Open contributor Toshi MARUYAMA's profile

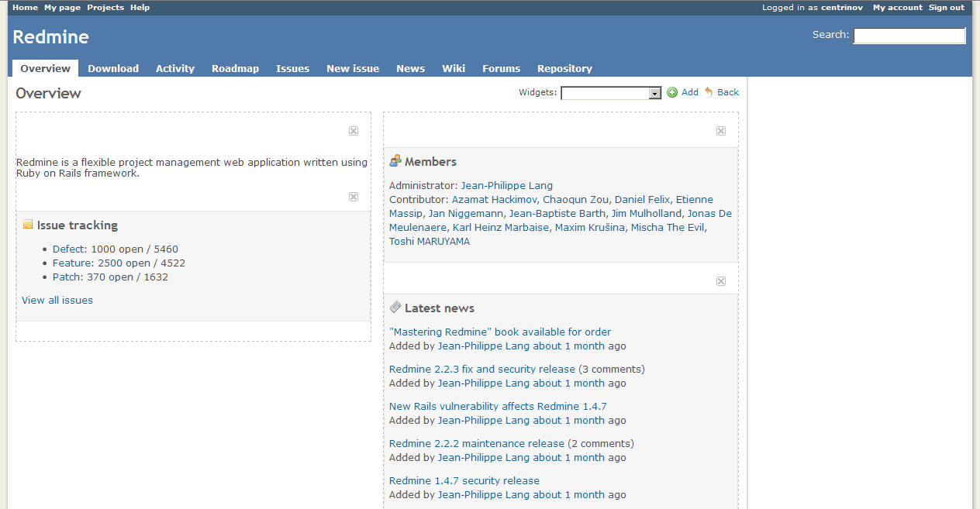[430, 242]
